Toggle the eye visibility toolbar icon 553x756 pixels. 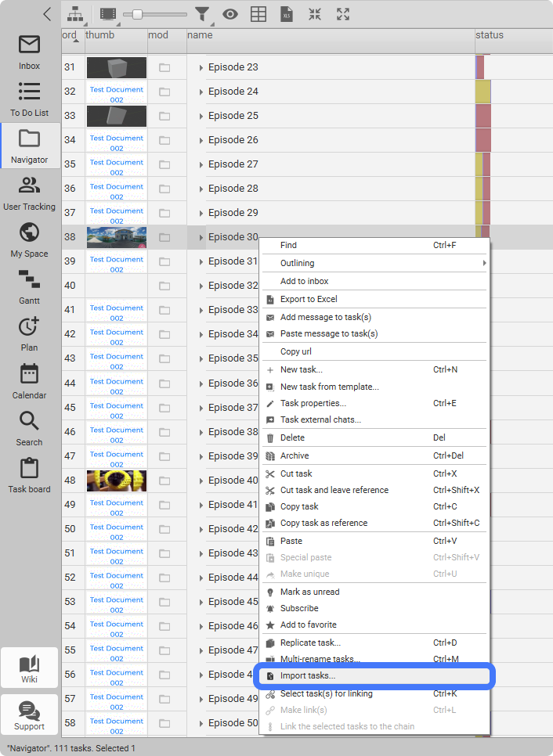tap(230, 14)
